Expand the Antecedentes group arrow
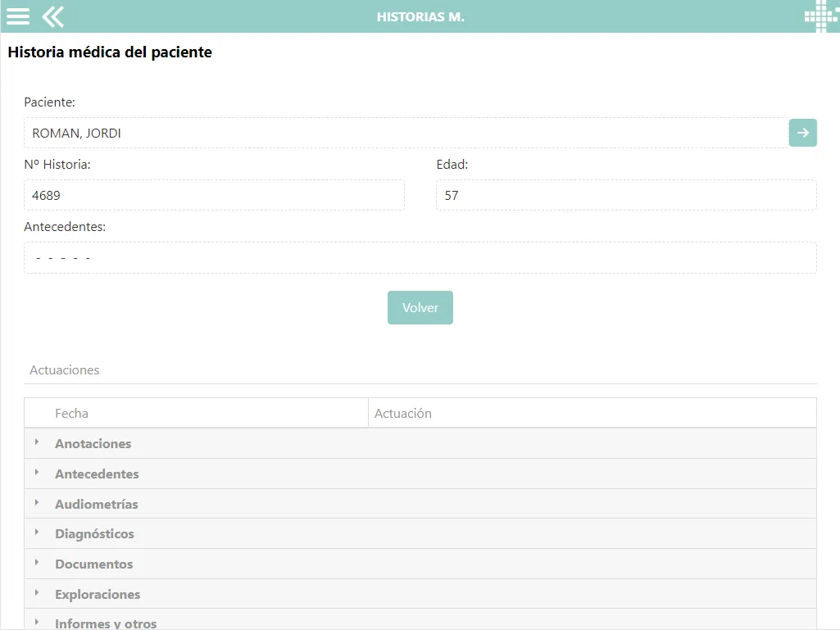This screenshot has width=840, height=630. pos(36,473)
